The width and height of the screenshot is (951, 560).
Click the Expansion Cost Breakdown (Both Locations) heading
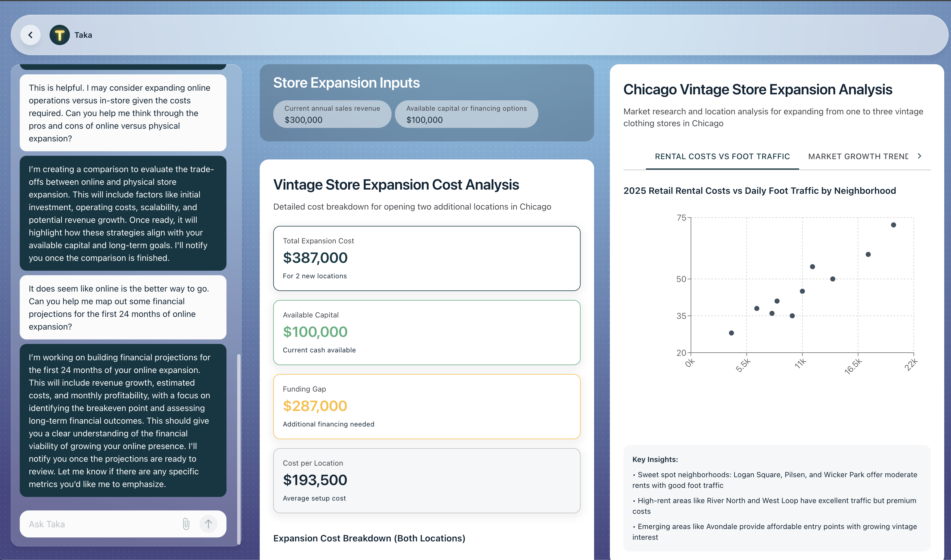[x=369, y=538]
